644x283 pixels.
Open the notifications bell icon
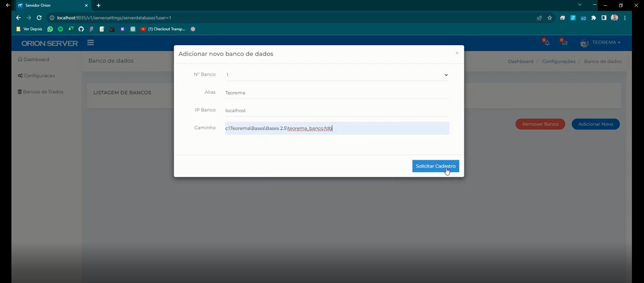point(547,43)
